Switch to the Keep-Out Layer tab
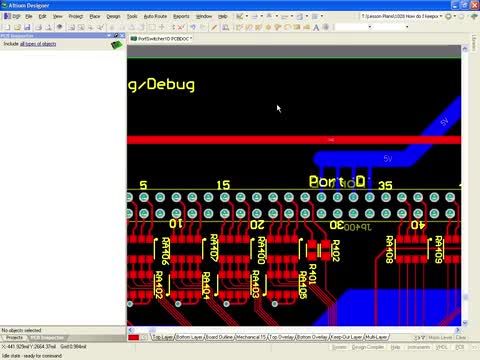 [346, 337]
